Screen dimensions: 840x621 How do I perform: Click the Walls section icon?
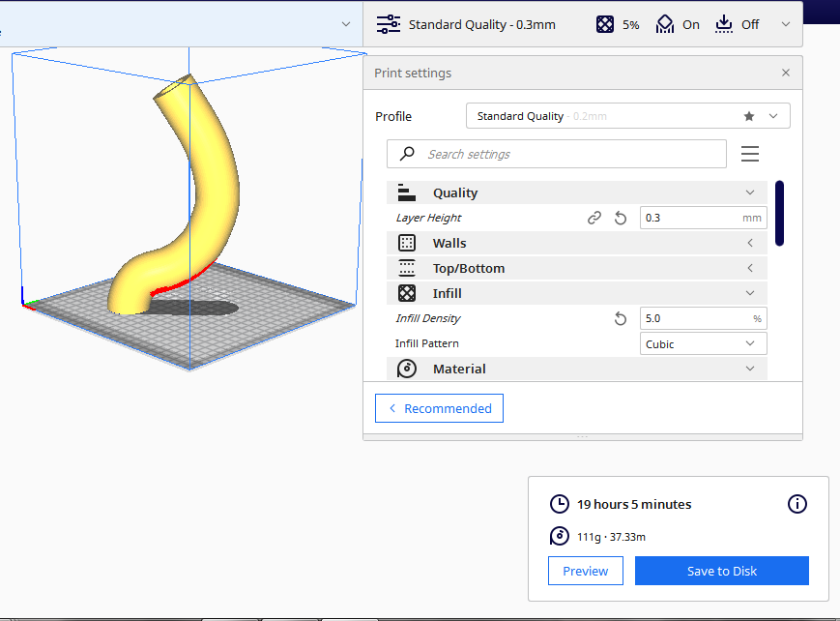pos(407,243)
